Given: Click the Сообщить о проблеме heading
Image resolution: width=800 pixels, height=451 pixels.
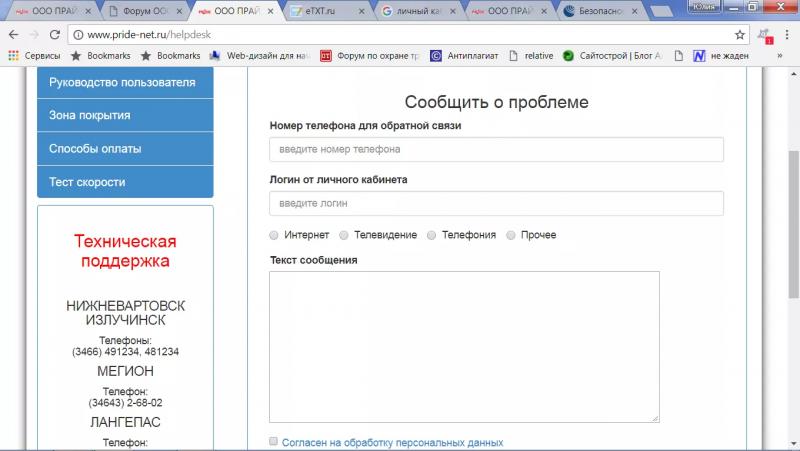Looking at the screenshot, I should pyautogui.click(x=496, y=102).
